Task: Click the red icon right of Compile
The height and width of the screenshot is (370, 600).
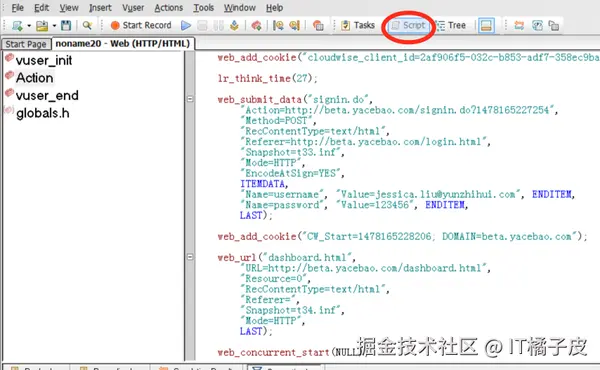Action: click(x=256, y=26)
